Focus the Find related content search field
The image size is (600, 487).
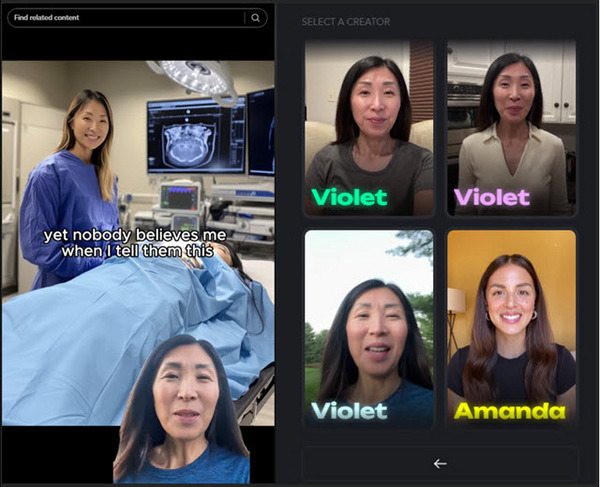coord(125,18)
